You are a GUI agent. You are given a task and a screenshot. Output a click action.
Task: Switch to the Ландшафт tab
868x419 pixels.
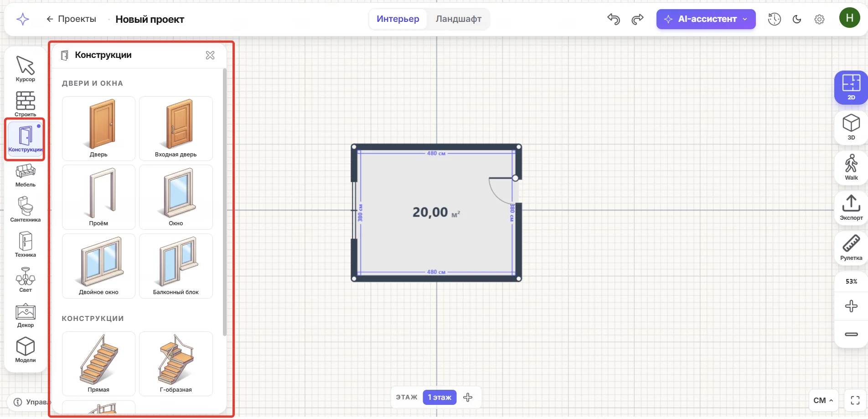click(x=458, y=19)
